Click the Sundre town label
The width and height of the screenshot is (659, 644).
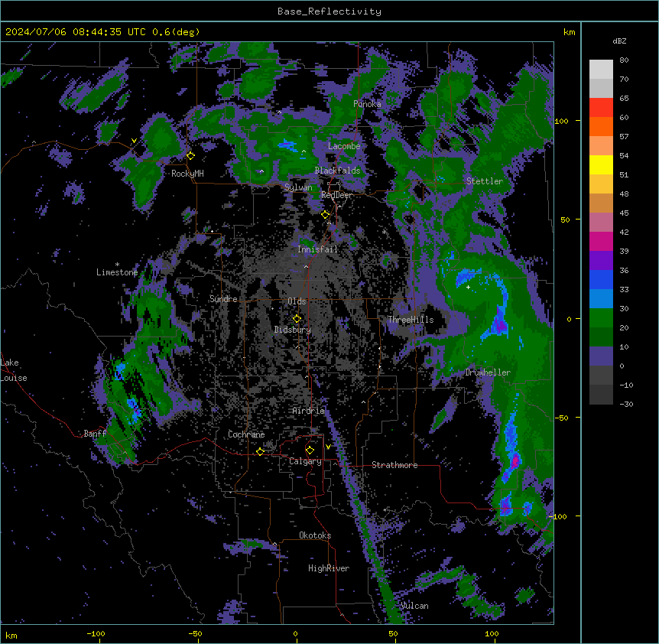pyautogui.click(x=223, y=299)
